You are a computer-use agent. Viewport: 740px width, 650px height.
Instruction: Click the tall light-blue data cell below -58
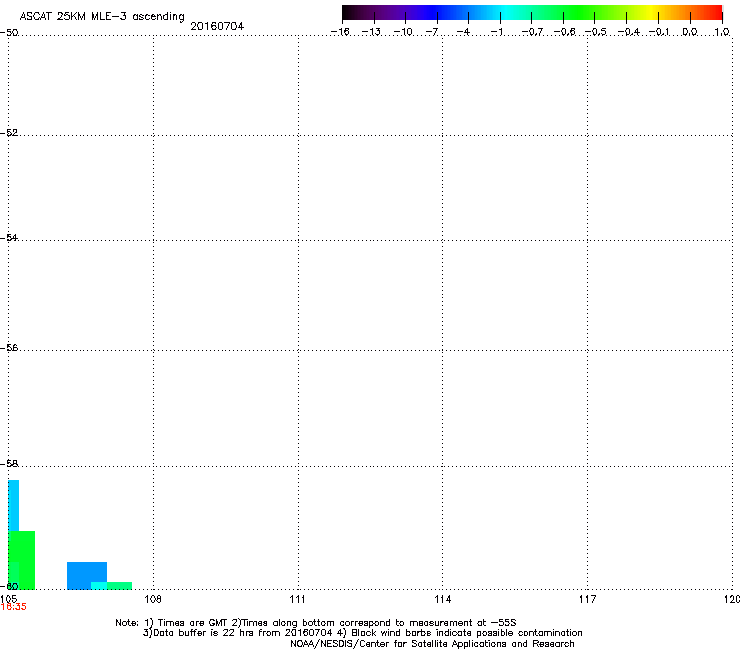point(14,506)
